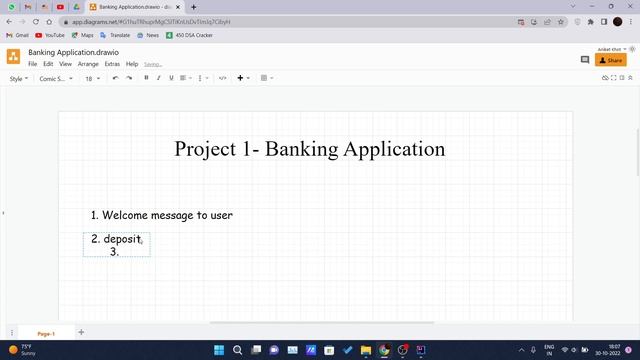The height and width of the screenshot is (360, 640).
Task: Open the text alignment dropdown
Action: point(186,78)
